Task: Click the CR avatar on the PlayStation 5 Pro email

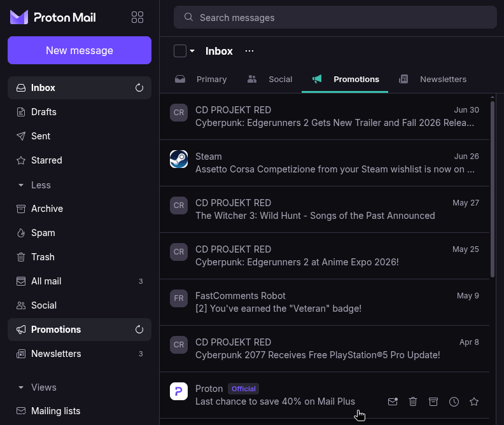Action: [179, 345]
